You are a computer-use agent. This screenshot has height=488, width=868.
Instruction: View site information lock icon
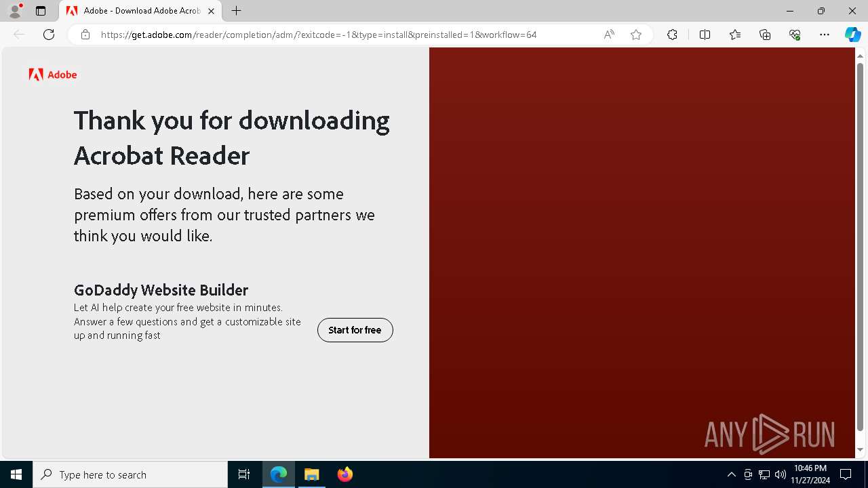tap(85, 35)
